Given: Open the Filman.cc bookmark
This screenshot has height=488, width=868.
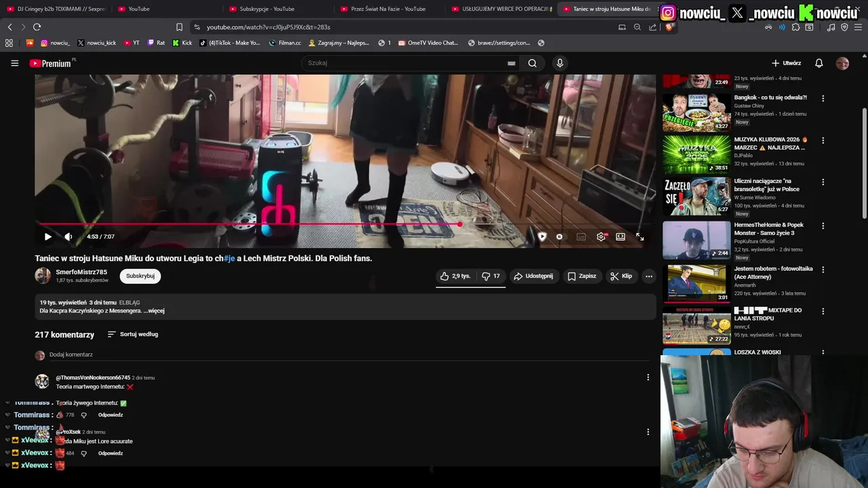Looking at the screenshot, I should [x=285, y=43].
